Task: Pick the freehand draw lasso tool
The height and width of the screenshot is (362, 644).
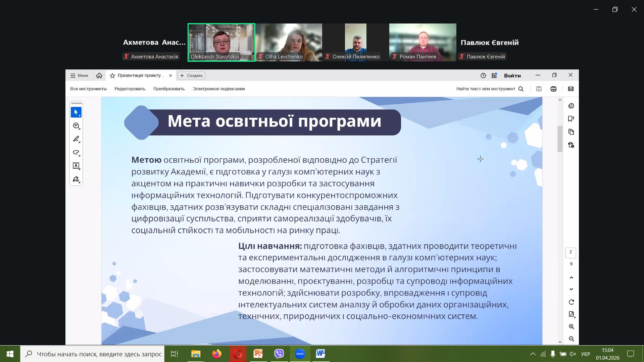Action: [76, 152]
